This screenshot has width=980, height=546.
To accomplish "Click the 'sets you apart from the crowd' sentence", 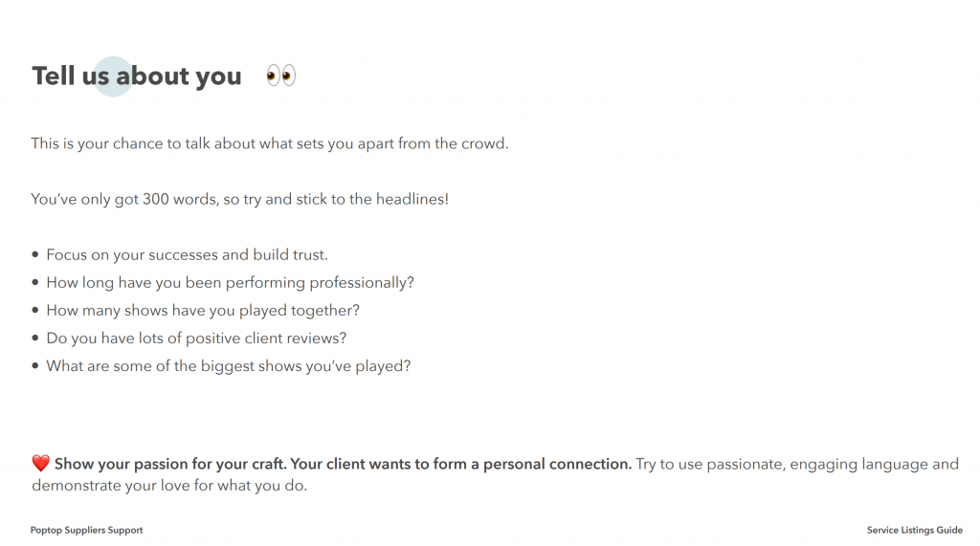I will click(270, 144).
